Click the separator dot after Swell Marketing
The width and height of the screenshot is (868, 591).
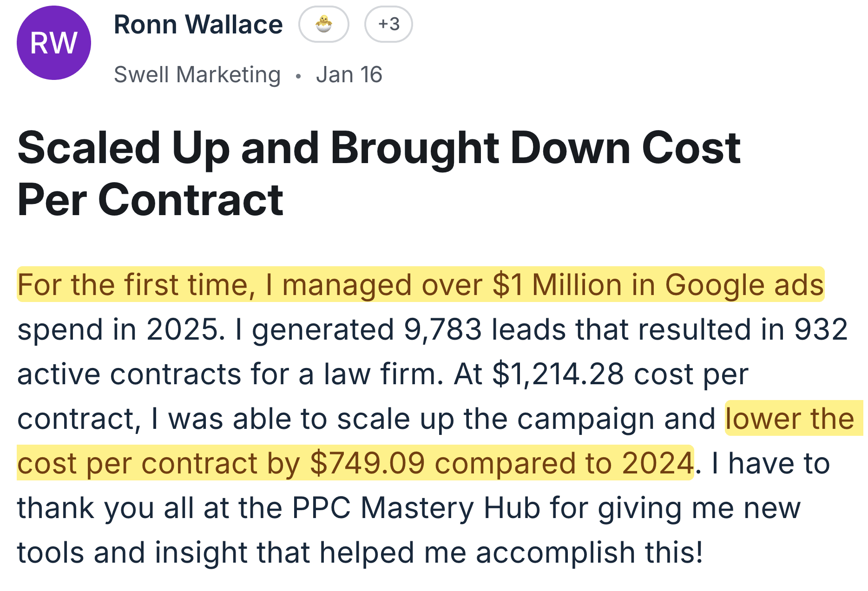[299, 74]
